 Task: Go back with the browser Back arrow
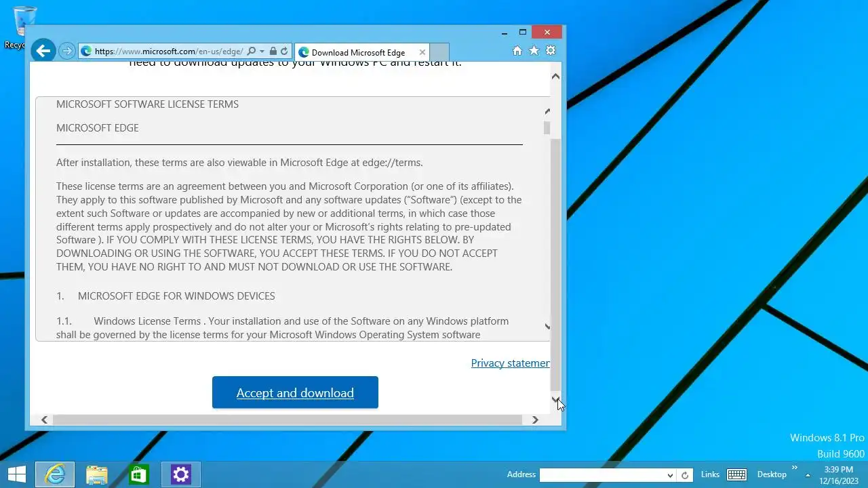43,51
